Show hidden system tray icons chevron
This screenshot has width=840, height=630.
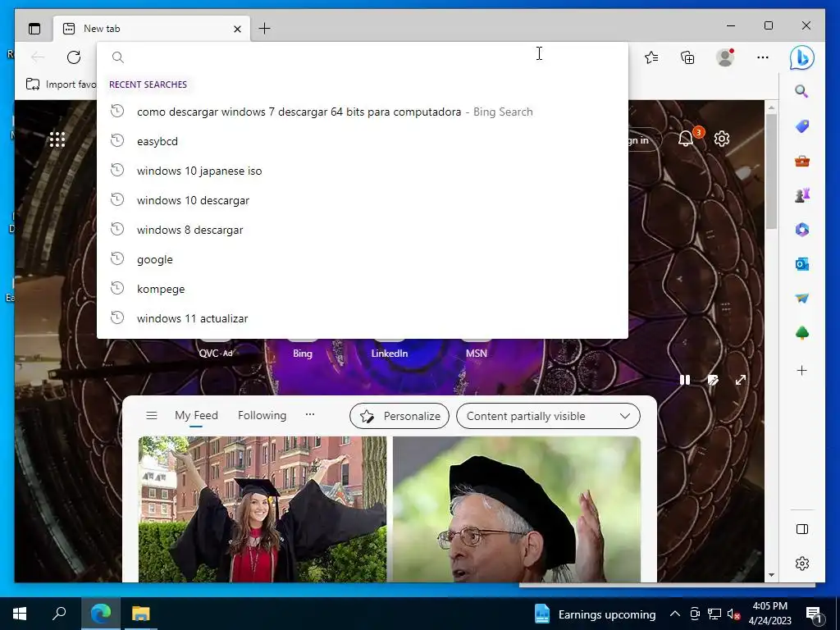click(675, 614)
